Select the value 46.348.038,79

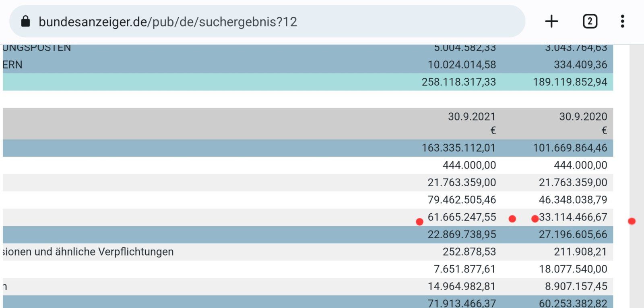[573, 200]
